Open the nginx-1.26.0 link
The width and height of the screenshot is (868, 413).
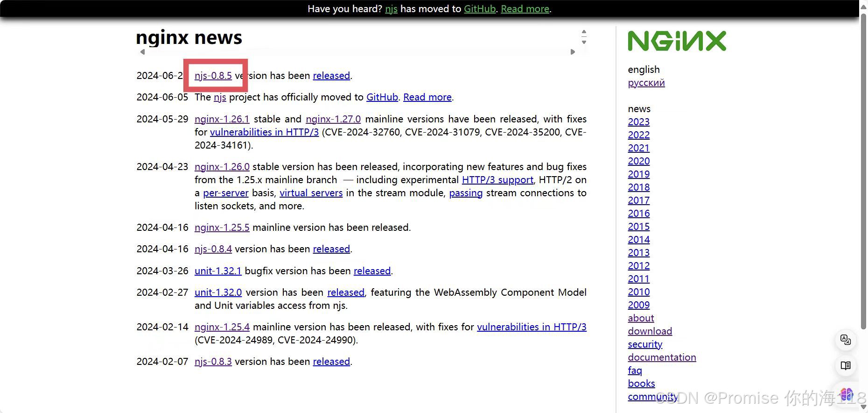click(222, 167)
